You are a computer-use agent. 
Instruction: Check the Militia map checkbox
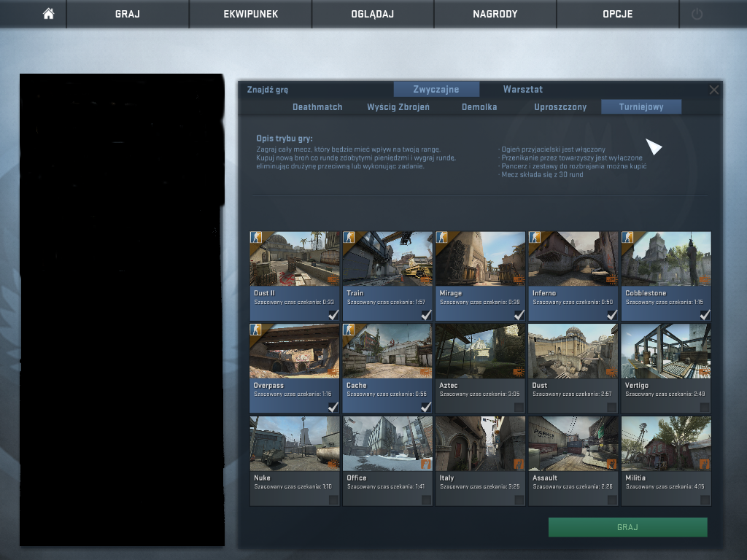pyautogui.click(x=705, y=500)
